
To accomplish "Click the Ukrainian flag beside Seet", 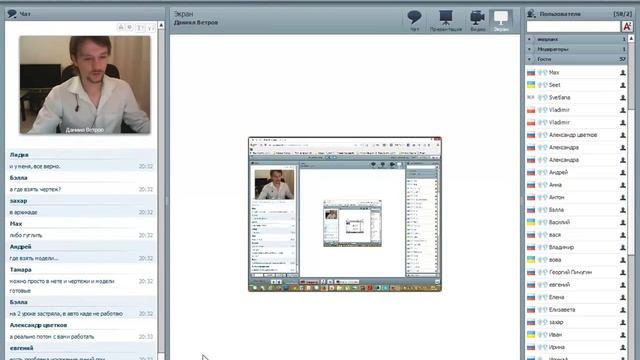I will click(531, 85).
